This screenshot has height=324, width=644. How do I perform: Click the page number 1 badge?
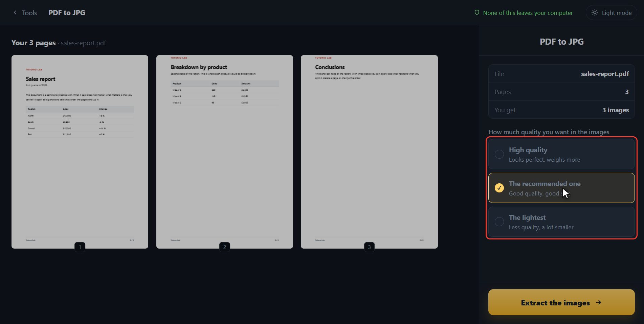click(80, 247)
